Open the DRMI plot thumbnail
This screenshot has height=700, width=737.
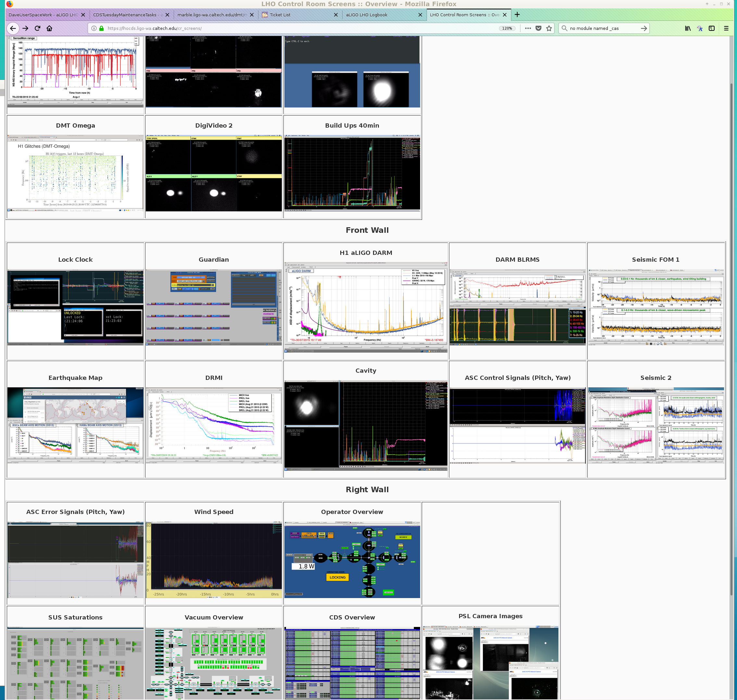click(214, 425)
